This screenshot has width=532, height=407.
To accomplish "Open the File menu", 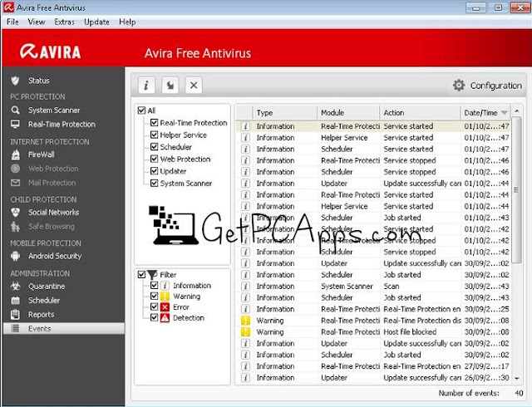I will pos(12,22).
